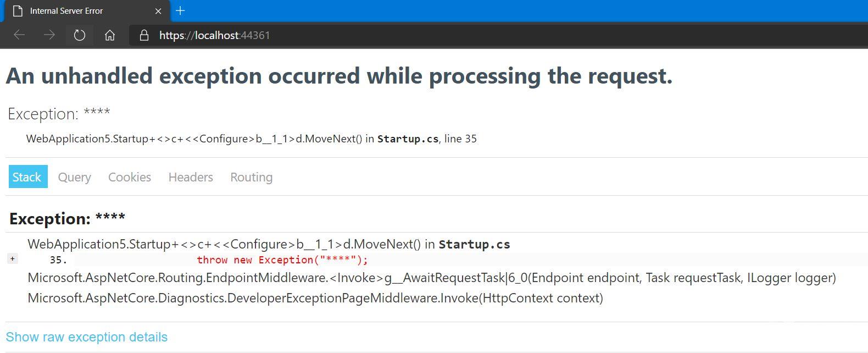The height and width of the screenshot is (353, 868).
Task: Close the Internal Server Error tab
Action: point(158,11)
